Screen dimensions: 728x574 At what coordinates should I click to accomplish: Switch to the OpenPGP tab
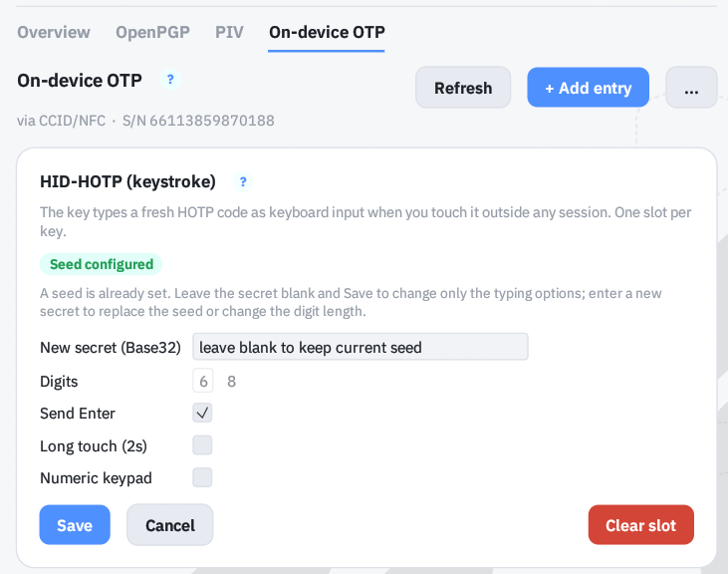tap(152, 32)
